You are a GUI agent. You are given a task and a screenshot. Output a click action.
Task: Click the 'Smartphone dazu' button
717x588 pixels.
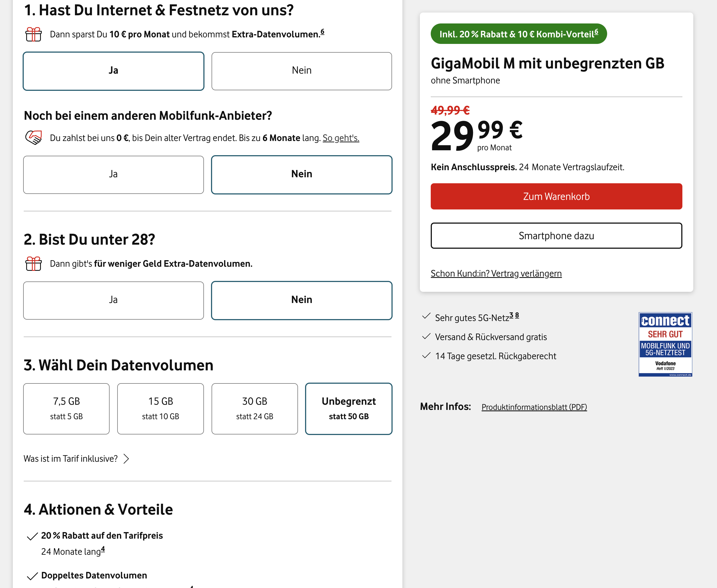pos(556,236)
